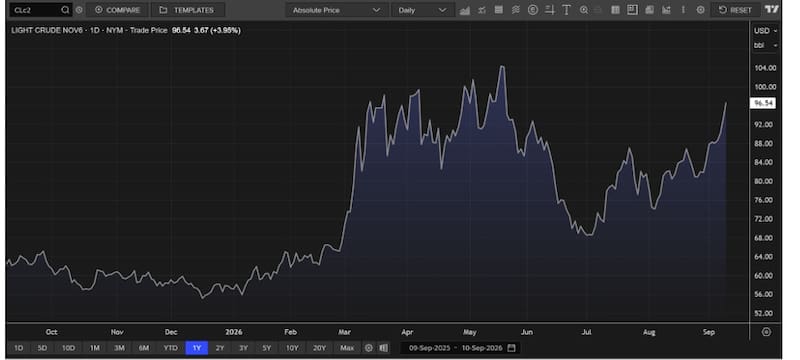Toggle the 1Y time range

[196, 348]
